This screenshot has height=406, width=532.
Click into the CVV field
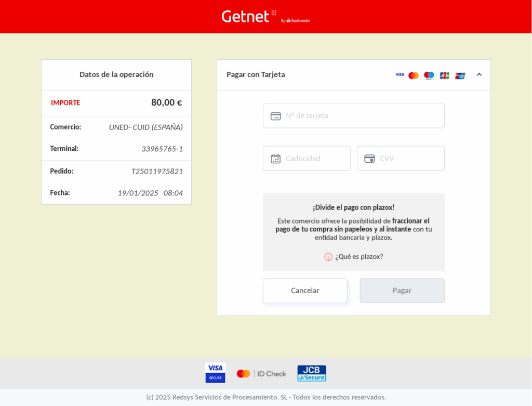[408, 158]
